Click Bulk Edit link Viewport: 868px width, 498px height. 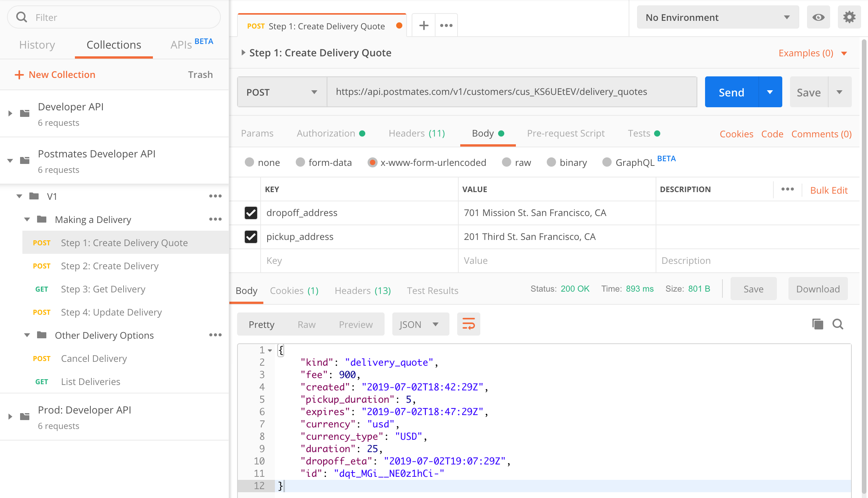click(829, 190)
